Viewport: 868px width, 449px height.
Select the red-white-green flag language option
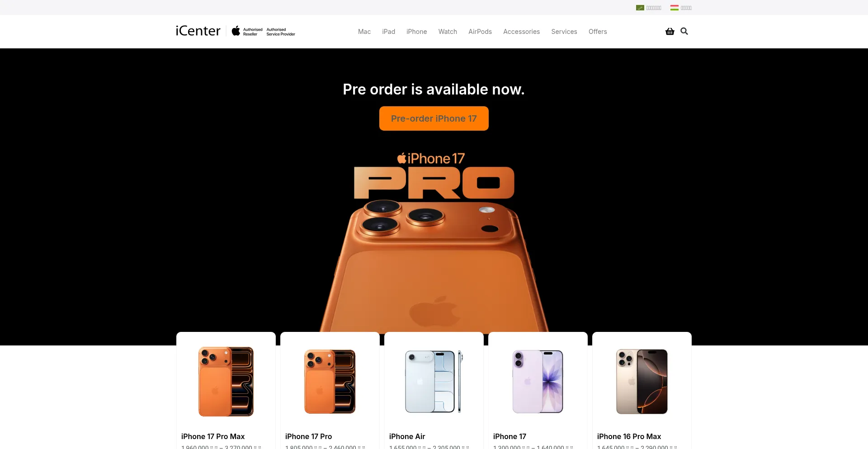681,8
